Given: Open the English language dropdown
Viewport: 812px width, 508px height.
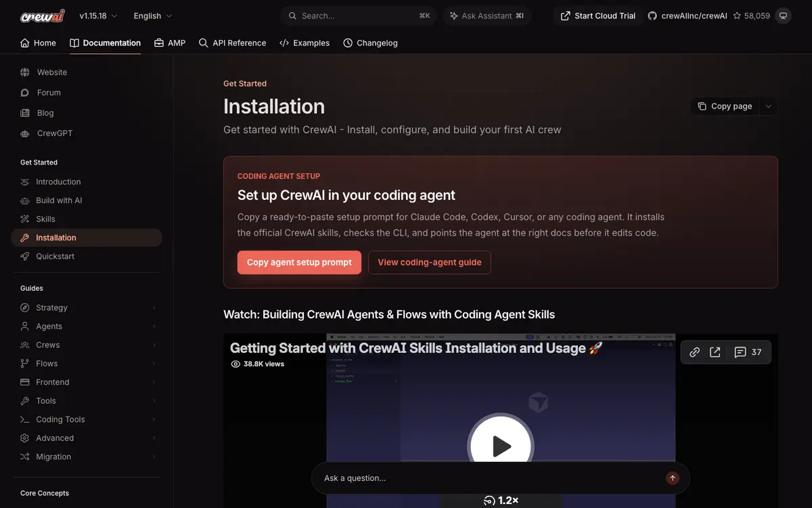Looking at the screenshot, I should pos(153,16).
